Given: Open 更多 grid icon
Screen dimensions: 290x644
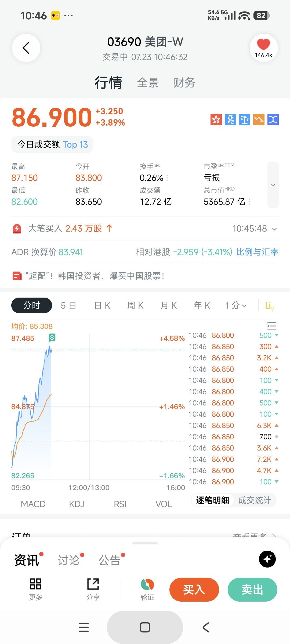Looking at the screenshot, I should pos(35,589).
